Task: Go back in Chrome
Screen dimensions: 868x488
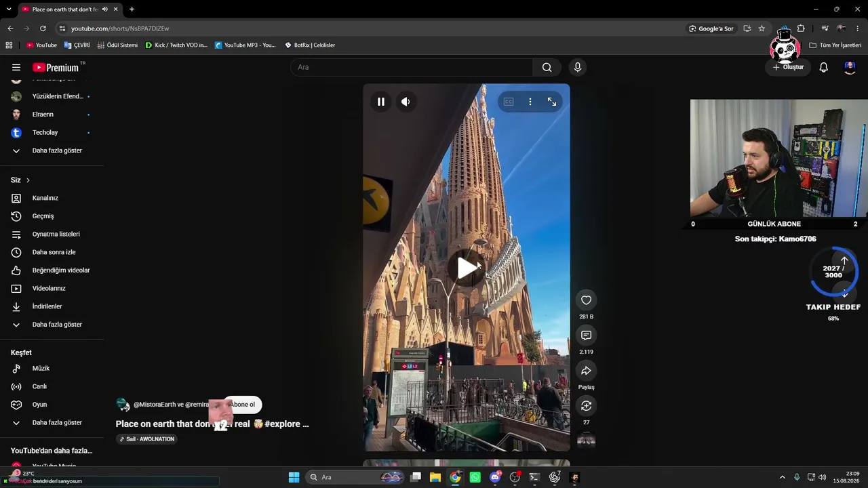Action: pyautogui.click(x=10, y=28)
